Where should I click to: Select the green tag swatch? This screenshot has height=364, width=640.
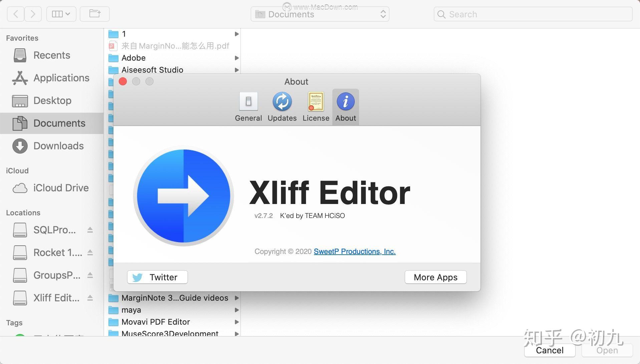pos(20,337)
